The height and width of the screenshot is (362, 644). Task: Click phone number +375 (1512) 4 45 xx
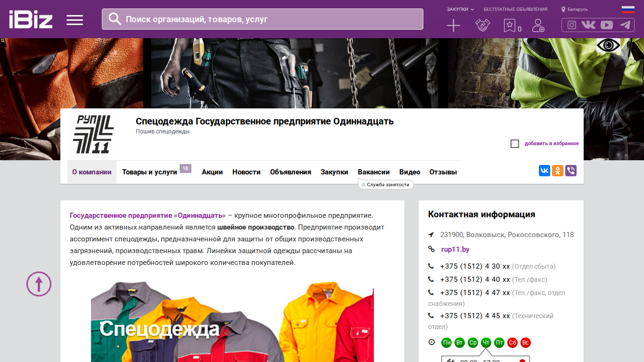tap(475, 316)
